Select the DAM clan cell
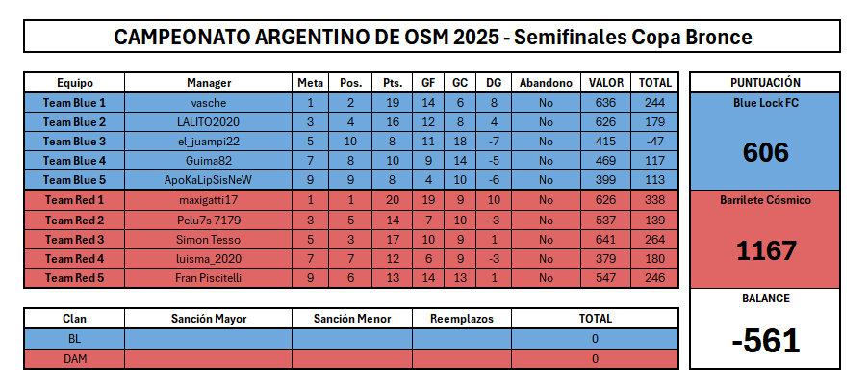Screen dimensions: 868x390 (74, 359)
